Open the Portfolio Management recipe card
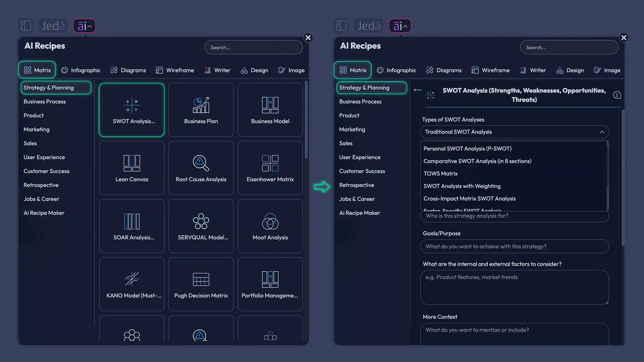644x362 pixels. 270,284
